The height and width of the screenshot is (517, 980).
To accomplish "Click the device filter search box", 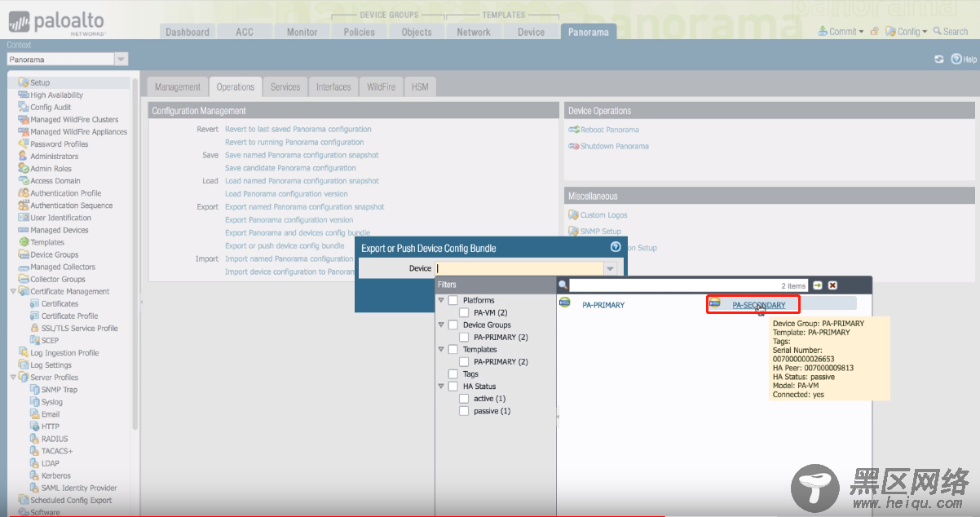I will 688,285.
